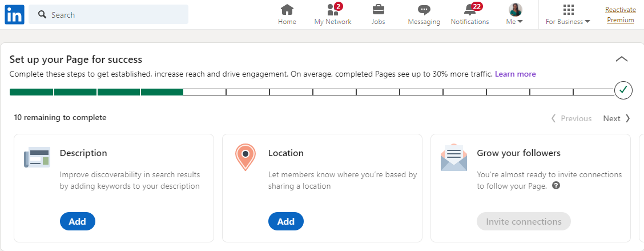This screenshot has width=644, height=251.
Task: Expand the For Business menu
Action: (567, 14)
